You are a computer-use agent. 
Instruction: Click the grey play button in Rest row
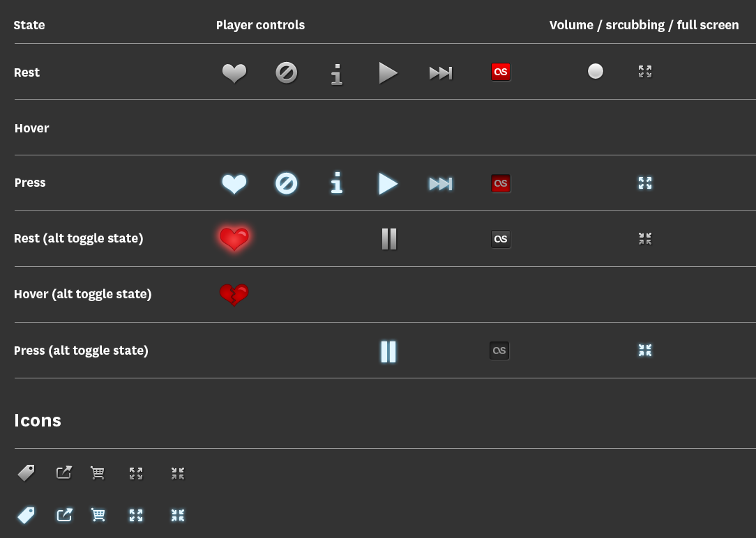coord(388,73)
